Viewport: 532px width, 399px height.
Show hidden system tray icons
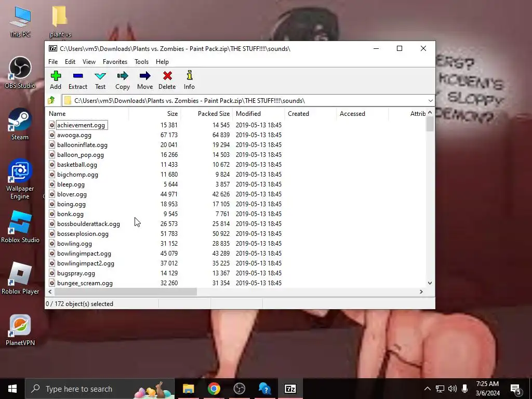point(428,389)
